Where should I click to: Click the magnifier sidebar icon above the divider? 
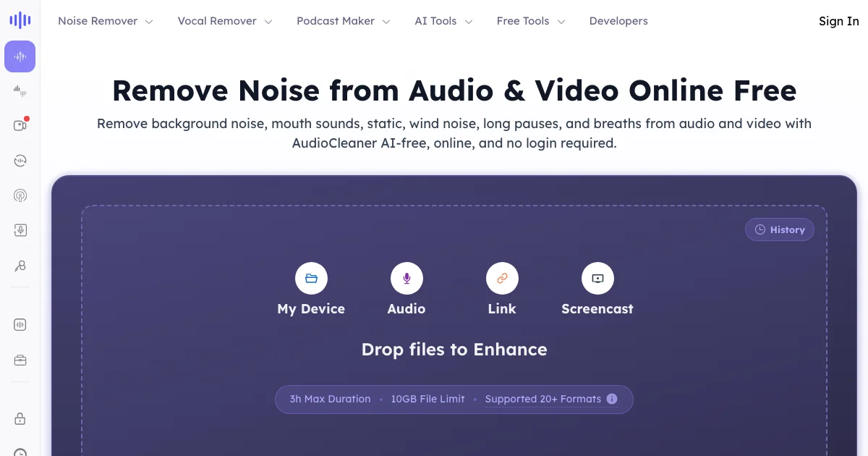20,266
